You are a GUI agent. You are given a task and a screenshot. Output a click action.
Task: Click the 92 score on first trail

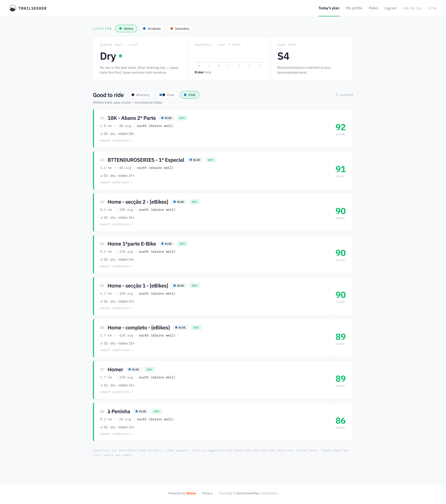coord(340,127)
